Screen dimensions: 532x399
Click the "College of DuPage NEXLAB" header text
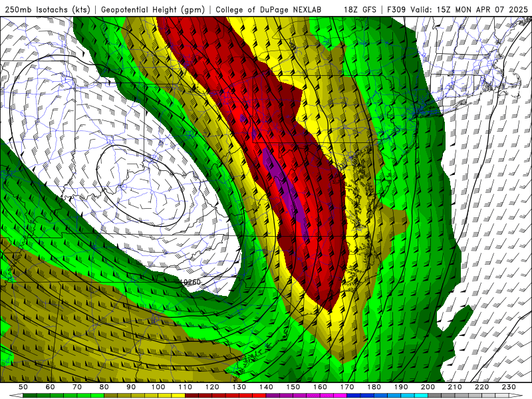(x=269, y=10)
